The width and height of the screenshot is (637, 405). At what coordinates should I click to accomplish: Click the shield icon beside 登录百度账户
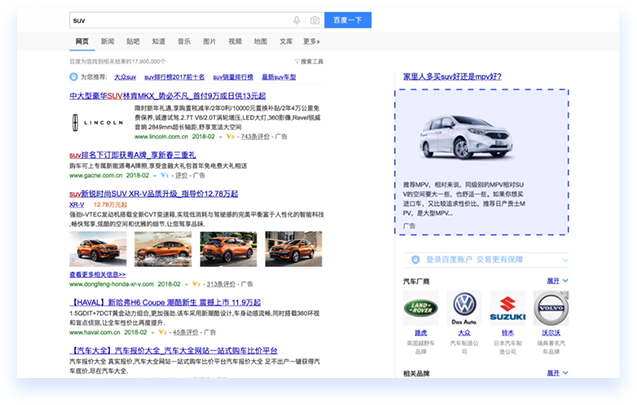point(416,257)
